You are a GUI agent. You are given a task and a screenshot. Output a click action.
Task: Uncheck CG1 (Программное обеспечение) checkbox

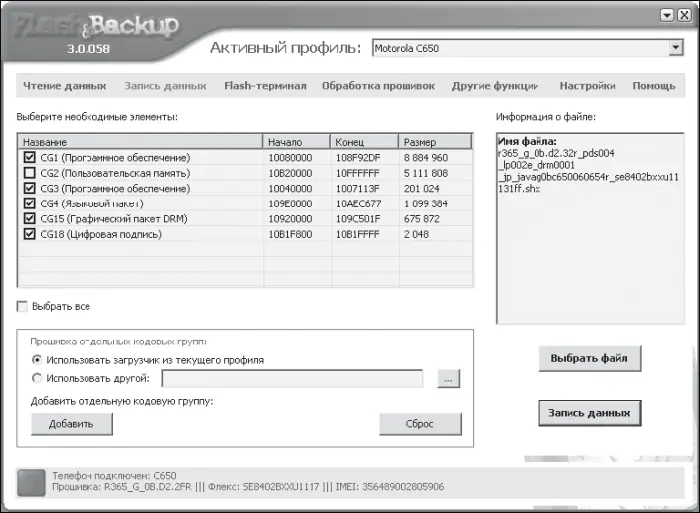pyautogui.click(x=28, y=158)
